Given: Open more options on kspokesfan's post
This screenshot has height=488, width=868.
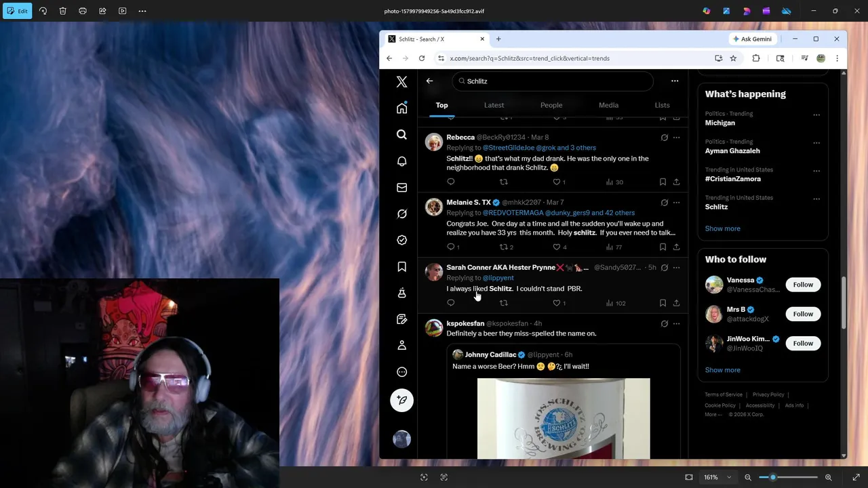Looking at the screenshot, I should pos(676,324).
